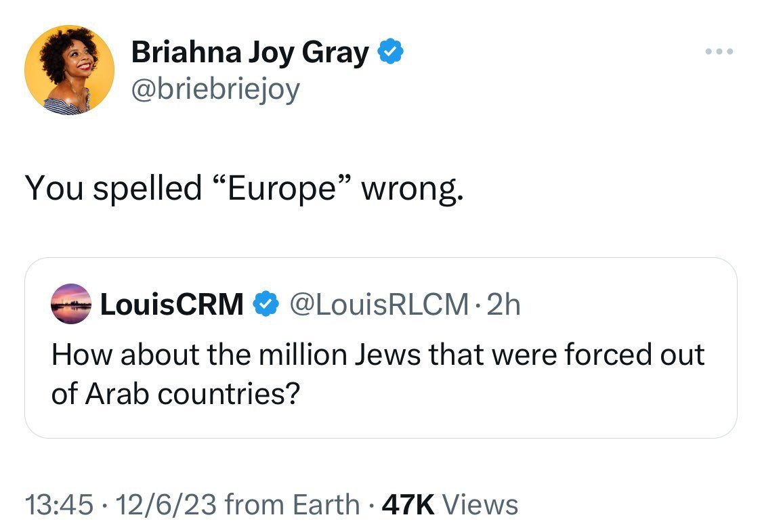Click the "of Arab countries?" line
The height and width of the screenshot is (532, 762).
point(175,394)
